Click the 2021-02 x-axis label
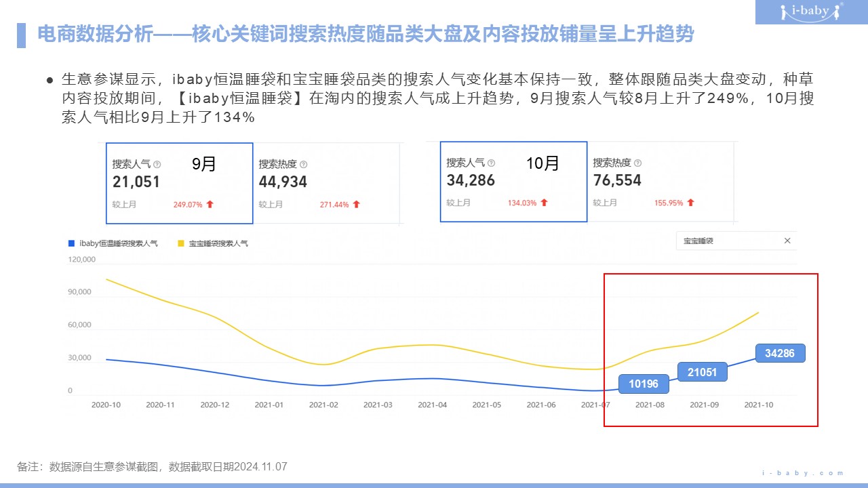Screen dimensions: 868x488 (323, 405)
